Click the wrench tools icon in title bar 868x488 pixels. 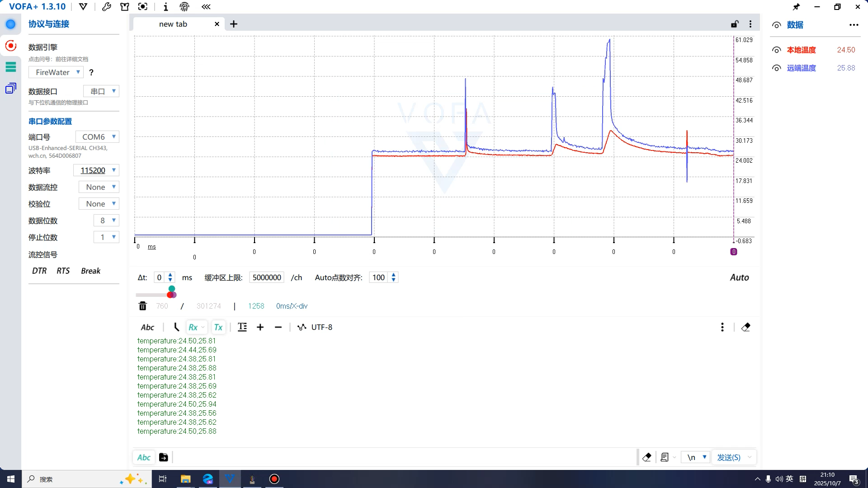pos(106,7)
